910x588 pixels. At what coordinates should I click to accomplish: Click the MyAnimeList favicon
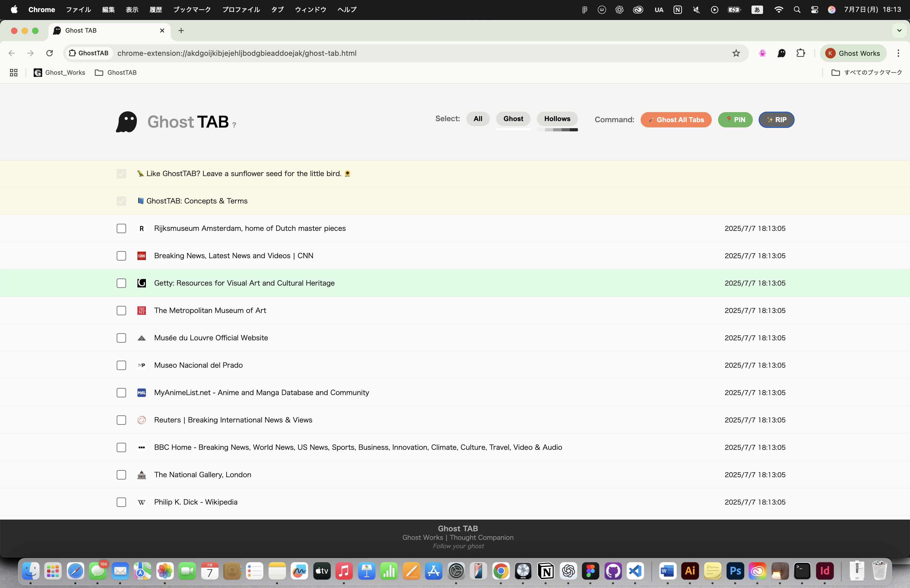(142, 392)
